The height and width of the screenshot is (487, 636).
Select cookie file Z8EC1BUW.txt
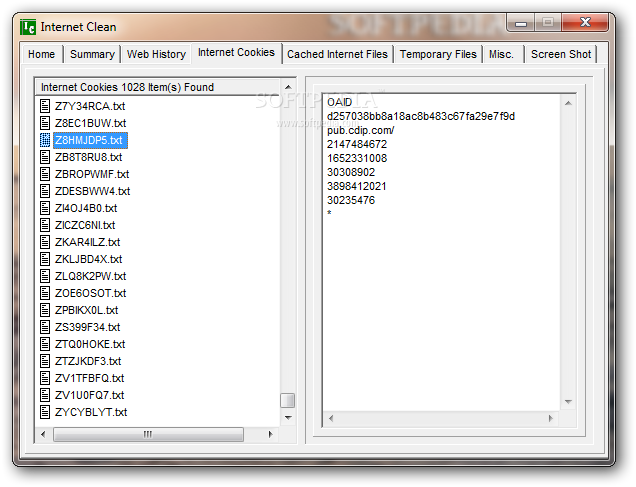click(x=90, y=123)
